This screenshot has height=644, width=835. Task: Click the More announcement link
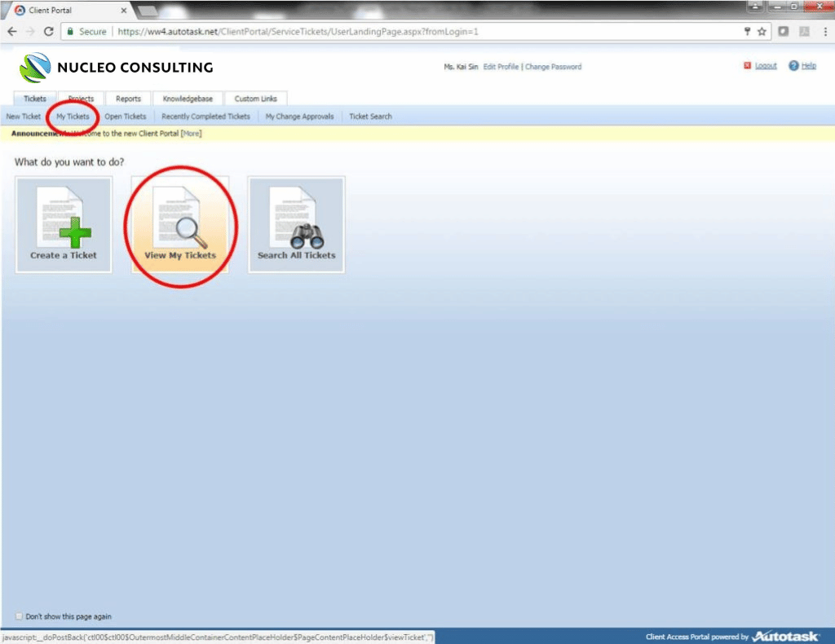[191, 133]
